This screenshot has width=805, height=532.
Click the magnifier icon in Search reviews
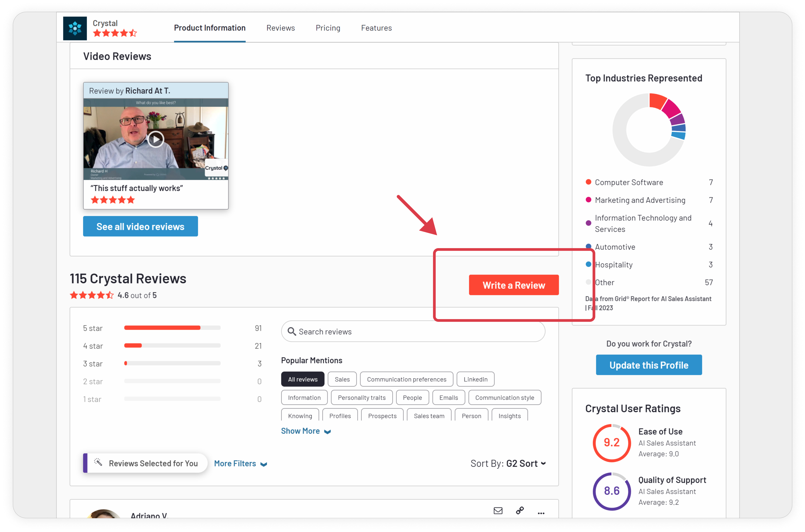(291, 332)
